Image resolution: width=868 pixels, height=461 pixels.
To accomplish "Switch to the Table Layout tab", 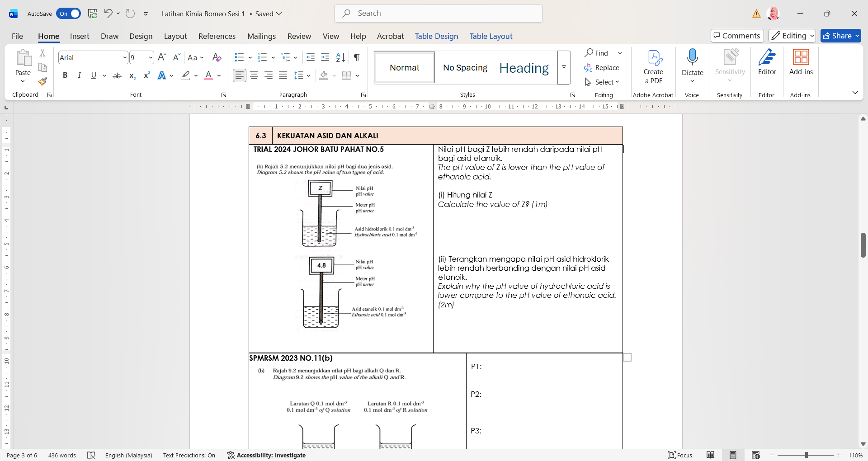I will point(491,36).
